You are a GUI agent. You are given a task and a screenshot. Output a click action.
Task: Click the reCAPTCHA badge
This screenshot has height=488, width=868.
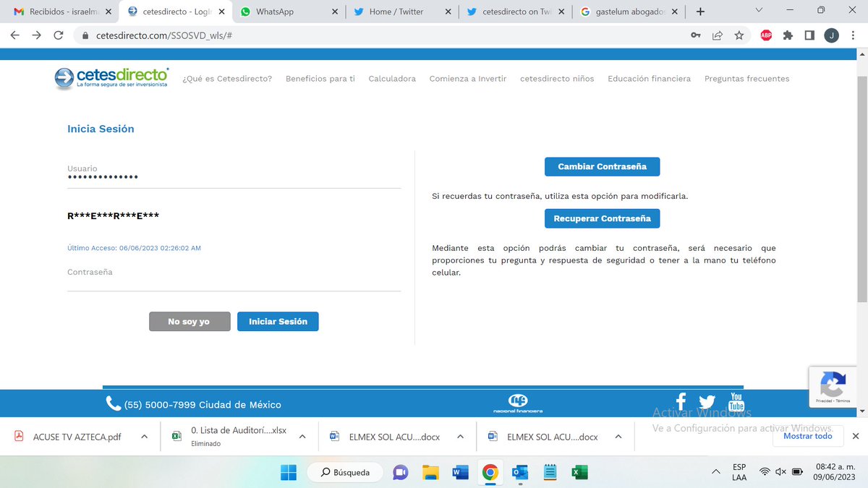833,387
